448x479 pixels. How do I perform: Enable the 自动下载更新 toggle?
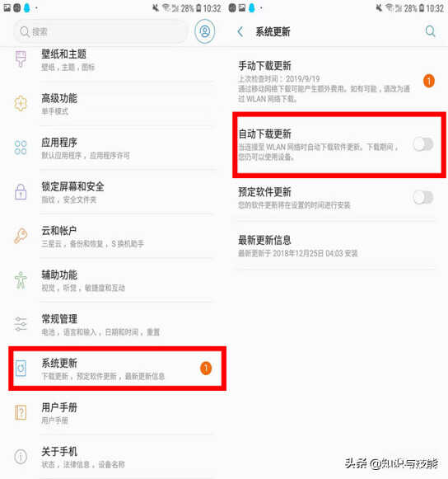[x=423, y=144]
